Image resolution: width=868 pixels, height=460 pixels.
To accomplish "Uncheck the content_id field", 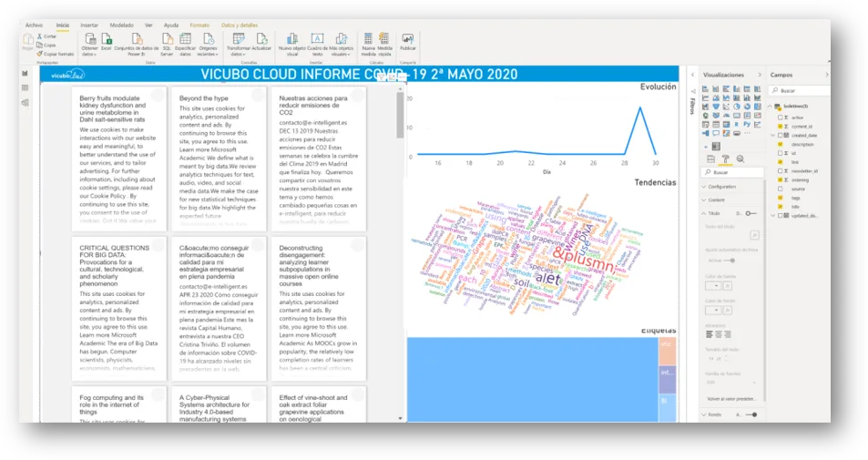I will 780,127.
